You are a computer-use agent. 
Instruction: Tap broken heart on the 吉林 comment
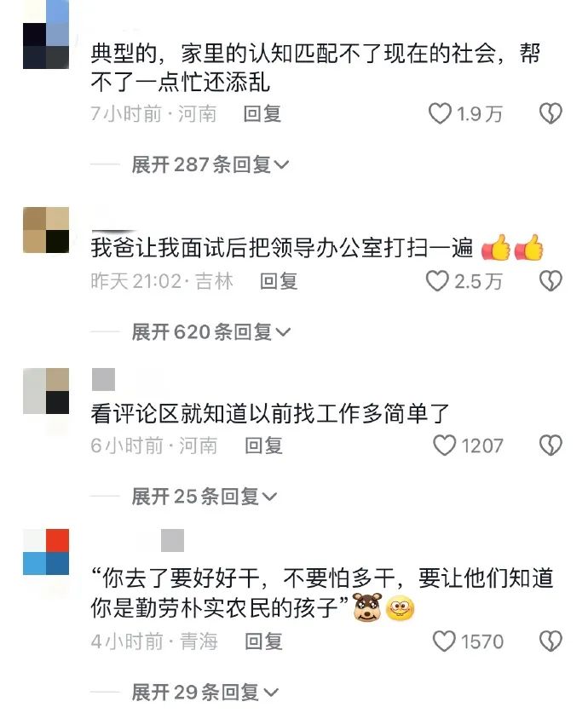click(x=551, y=281)
